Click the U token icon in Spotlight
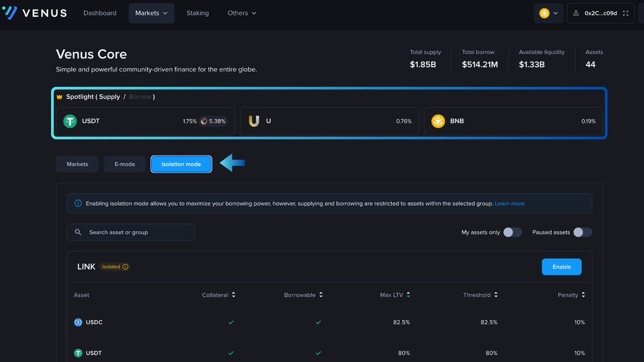 (x=254, y=121)
